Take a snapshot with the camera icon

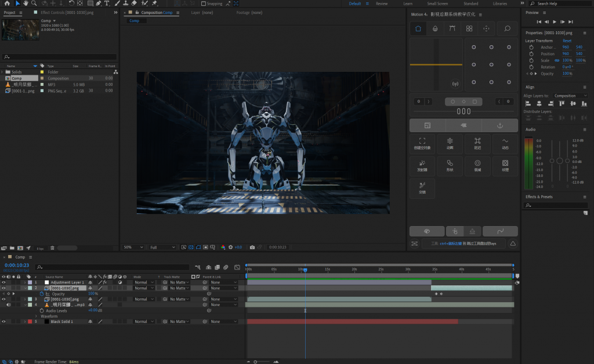tap(252, 247)
